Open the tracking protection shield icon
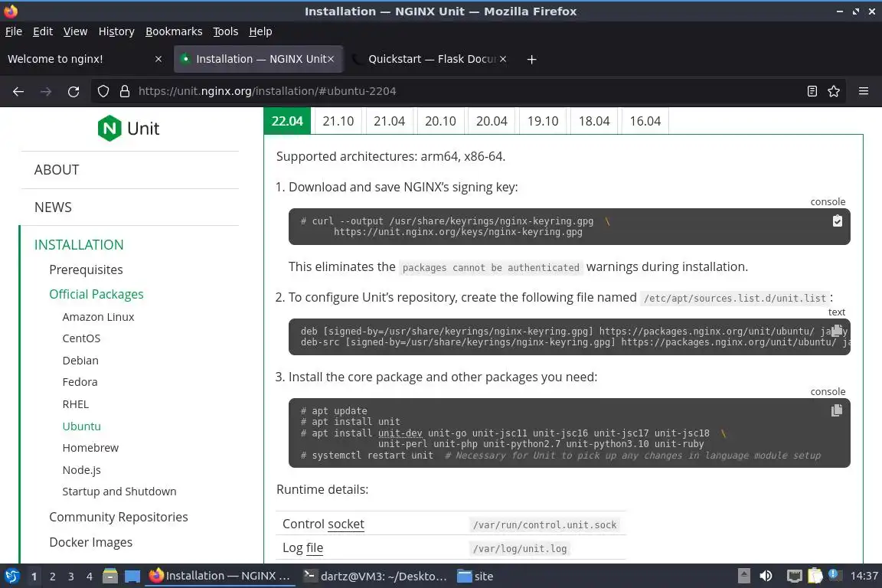 [x=103, y=91]
